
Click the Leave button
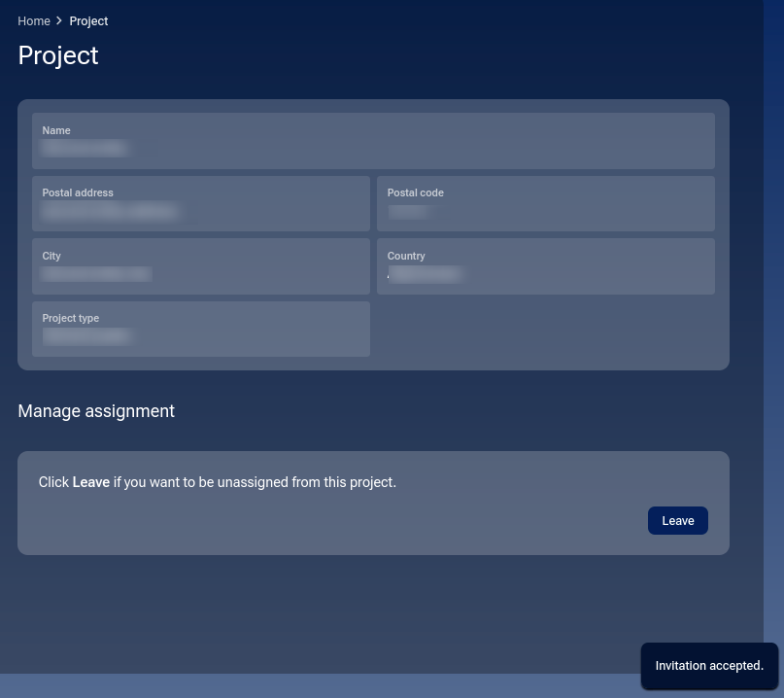[x=677, y=520]
